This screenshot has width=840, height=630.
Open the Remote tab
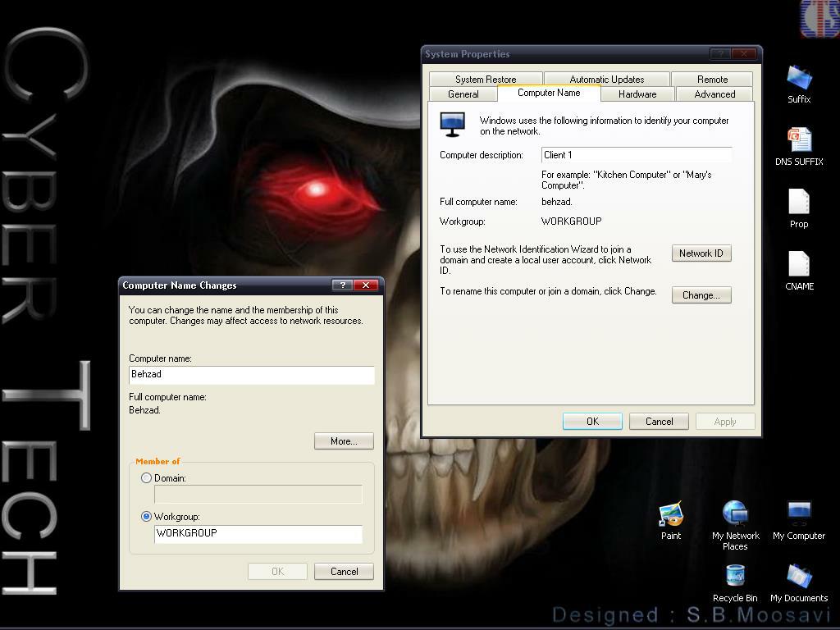[712, 80]
